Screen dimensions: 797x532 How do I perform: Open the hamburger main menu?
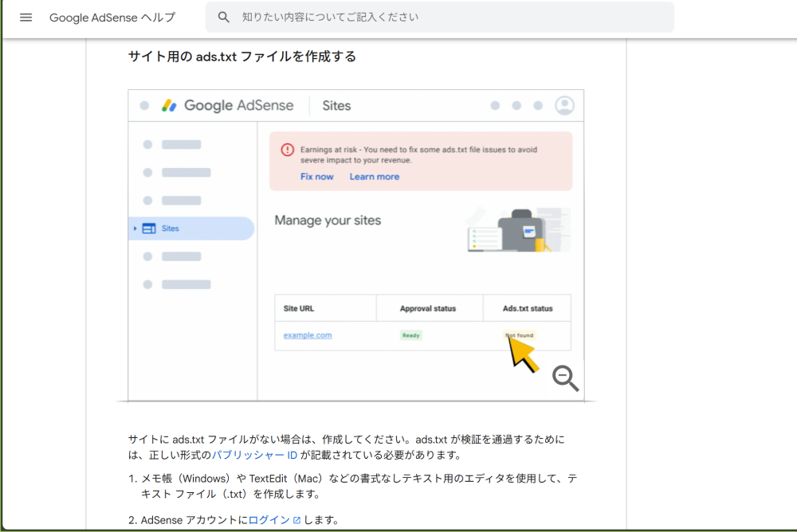26,18
